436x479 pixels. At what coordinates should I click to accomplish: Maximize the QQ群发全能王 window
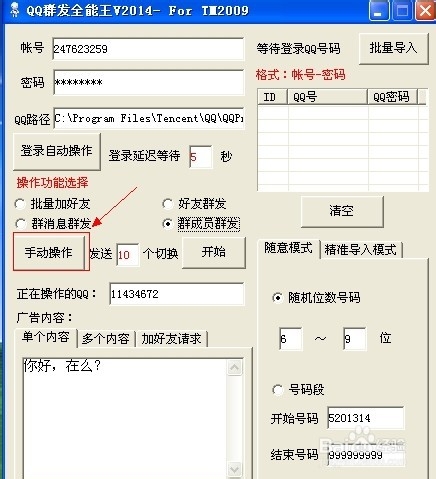402,11
